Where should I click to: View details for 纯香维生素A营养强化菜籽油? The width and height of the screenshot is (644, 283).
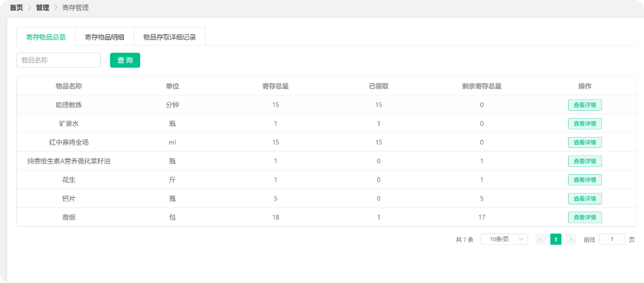click(584, 161)
